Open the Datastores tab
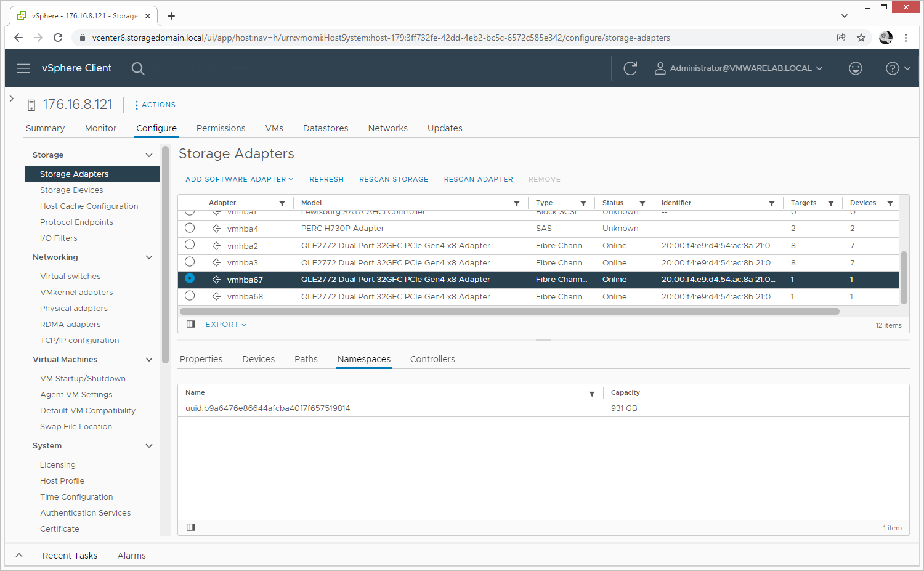This screenshot has height=571, width=924. [x=325, y=128]
